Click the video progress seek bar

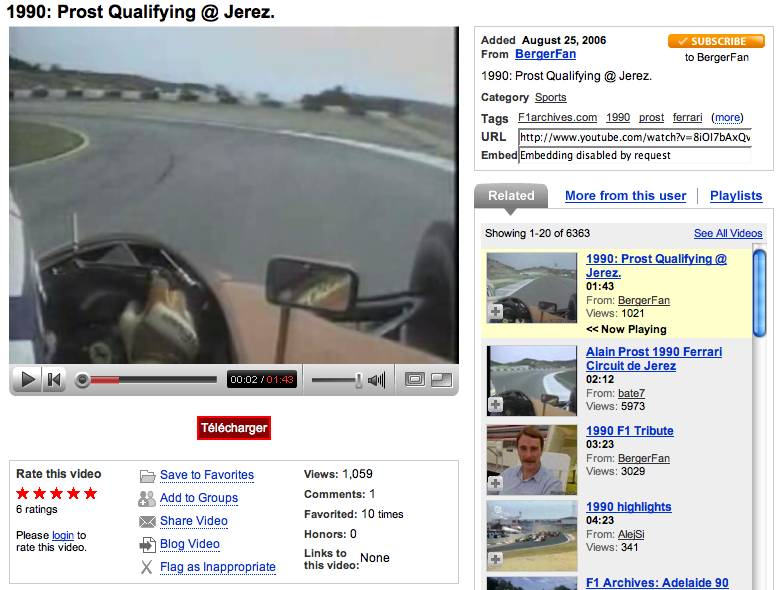[x=146, y=380]
